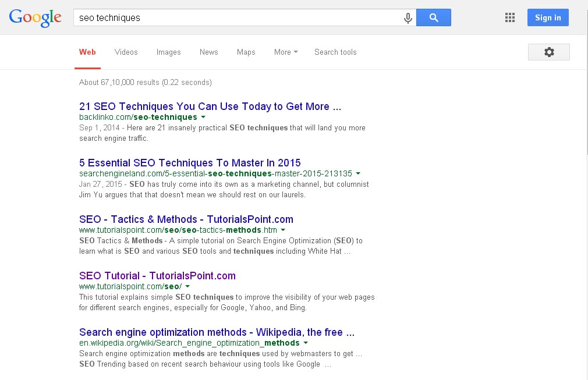Click the en.wikipedia.org/wiki URL text

(x=189, y=343)
